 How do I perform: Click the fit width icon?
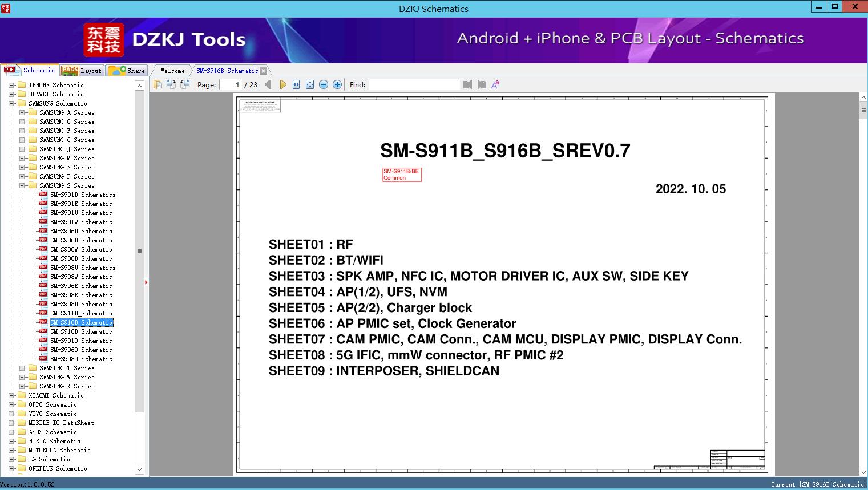pos(296,84)
